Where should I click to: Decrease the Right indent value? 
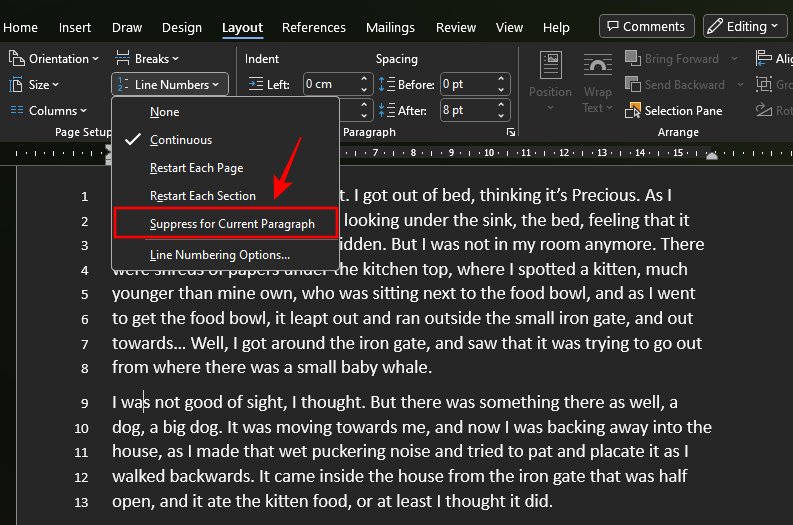(364, 115)
